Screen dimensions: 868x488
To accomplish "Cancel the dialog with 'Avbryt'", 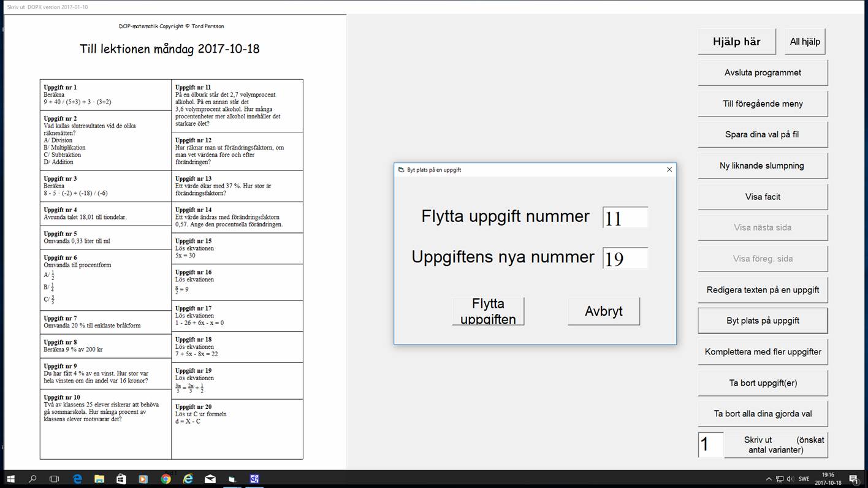I will tap(603, 311).
